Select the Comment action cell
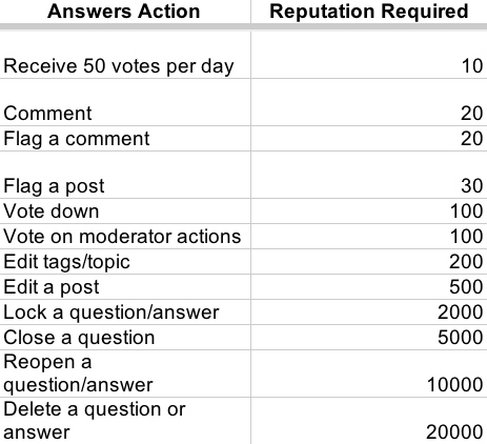Viewport: 487px width, 444px height. pyautogui.click(x=125, y=102)
